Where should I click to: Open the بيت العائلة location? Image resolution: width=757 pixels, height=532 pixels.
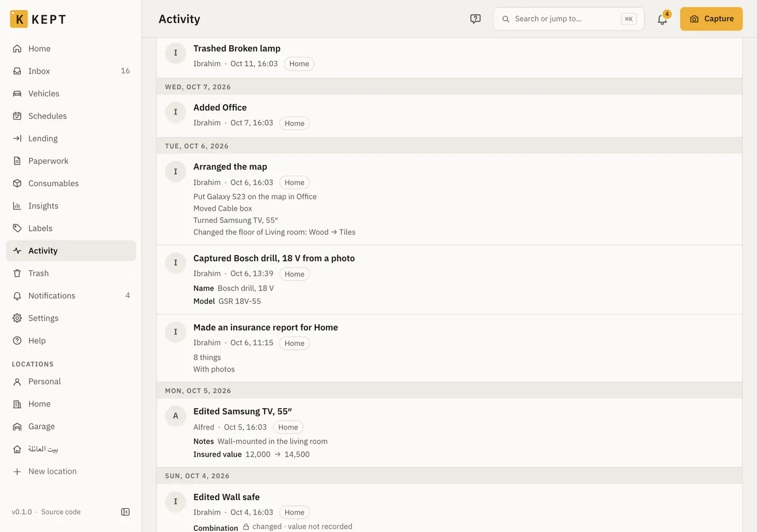click(x=71, y=449)
